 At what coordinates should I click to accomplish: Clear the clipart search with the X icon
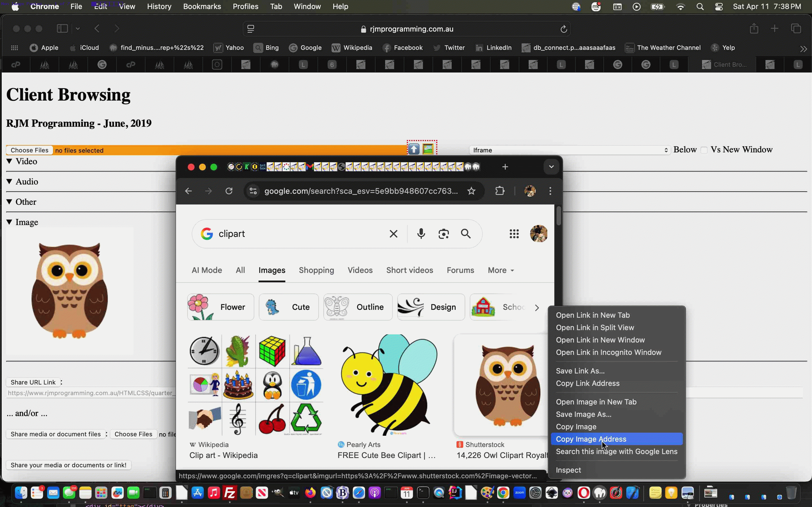point(393,234)
